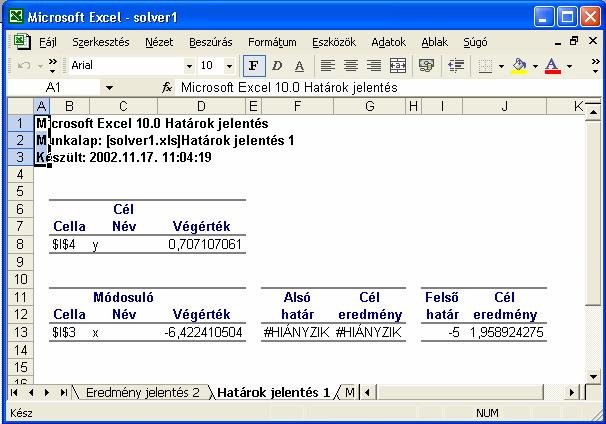
Task: Select row 13 header
Action: [20, 332]
